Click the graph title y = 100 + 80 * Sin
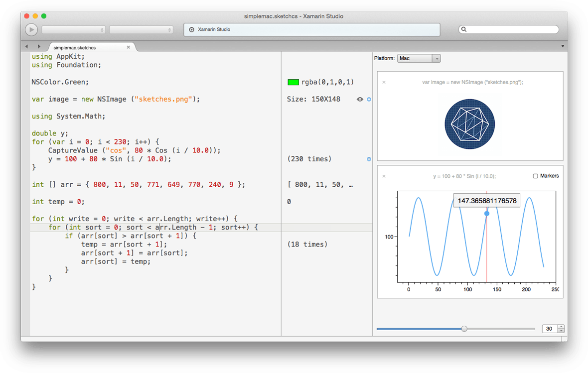588x373 pixels. click(464, 176)
